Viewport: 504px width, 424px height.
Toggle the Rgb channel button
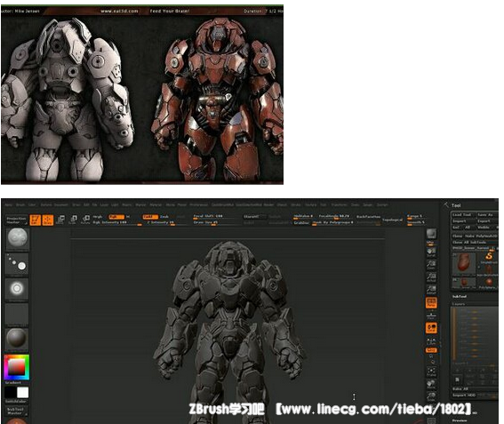(x=116, y=217)
